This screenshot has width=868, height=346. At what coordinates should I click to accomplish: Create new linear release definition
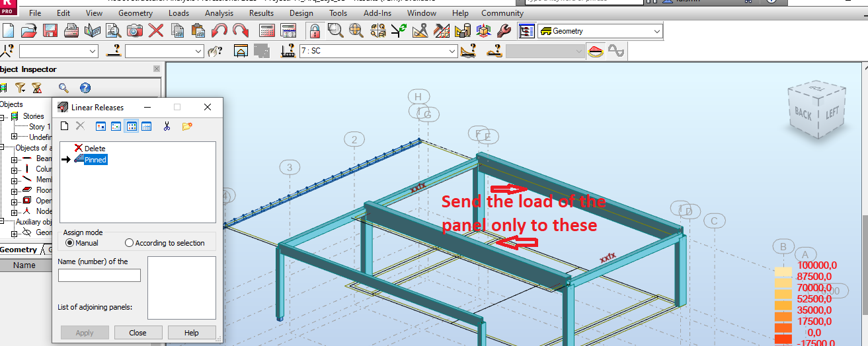pos(64,126)
